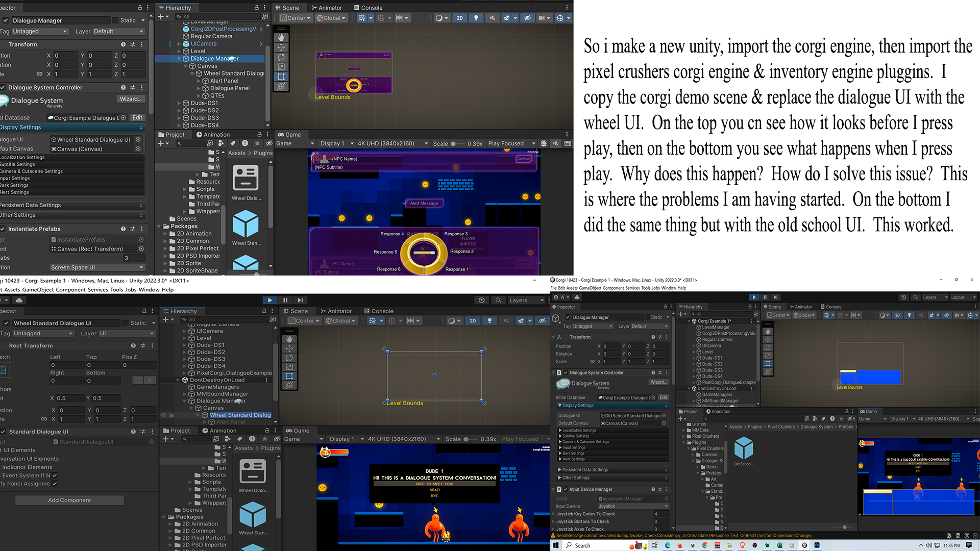Toggle Event System If N checkbox

coord(55,475)
